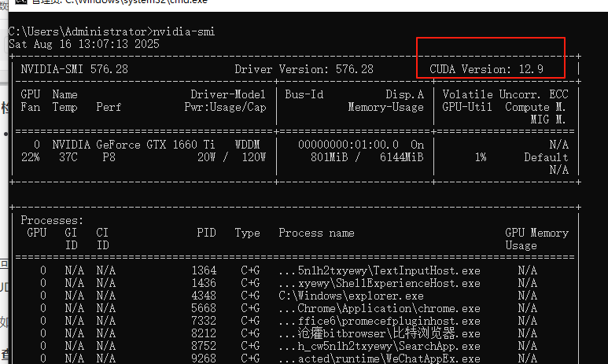608x364 pixels.
Task: Select the NVIDIA GeForce GTX 1660 Ti name
Action: [134, 145]
